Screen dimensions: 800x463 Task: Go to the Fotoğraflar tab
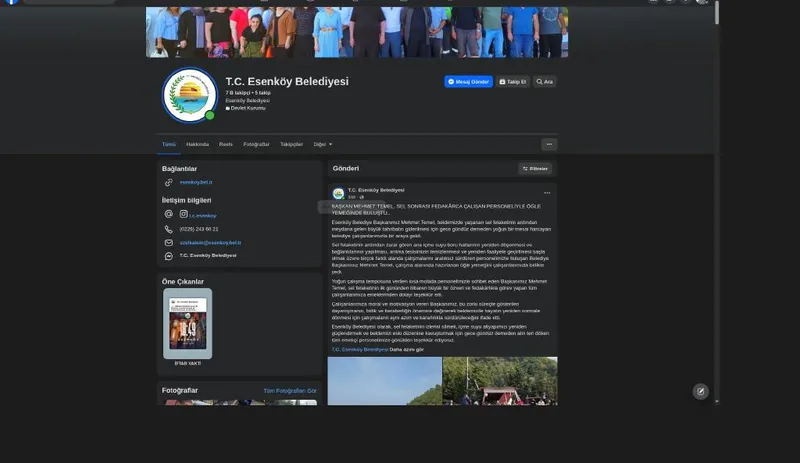pos(256,144)
